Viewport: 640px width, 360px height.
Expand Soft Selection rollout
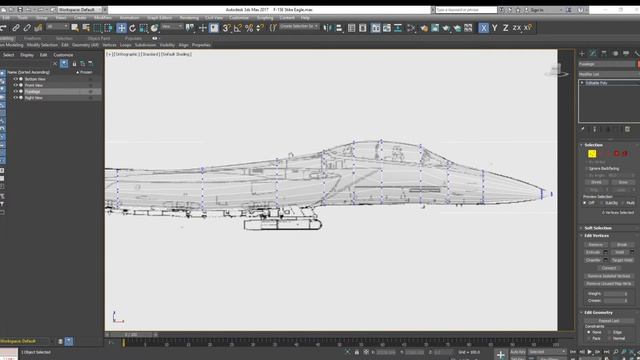[x=598, y=228]
